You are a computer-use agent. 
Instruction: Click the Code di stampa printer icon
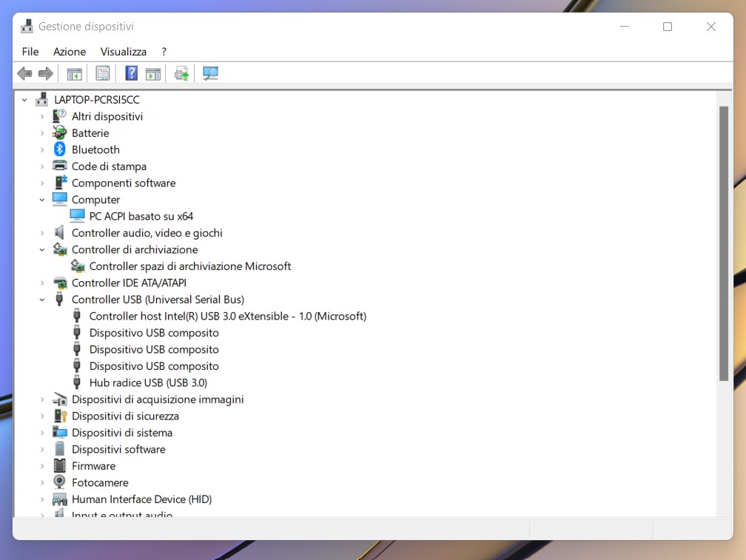click(59, 166)
